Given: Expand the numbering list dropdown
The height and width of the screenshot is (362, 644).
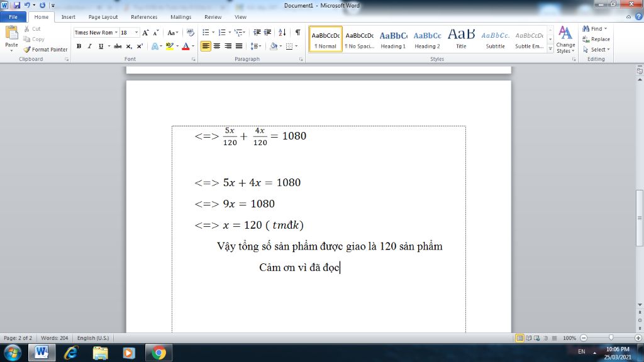Looking at the screenshot, I should click(x=229, y=33).
